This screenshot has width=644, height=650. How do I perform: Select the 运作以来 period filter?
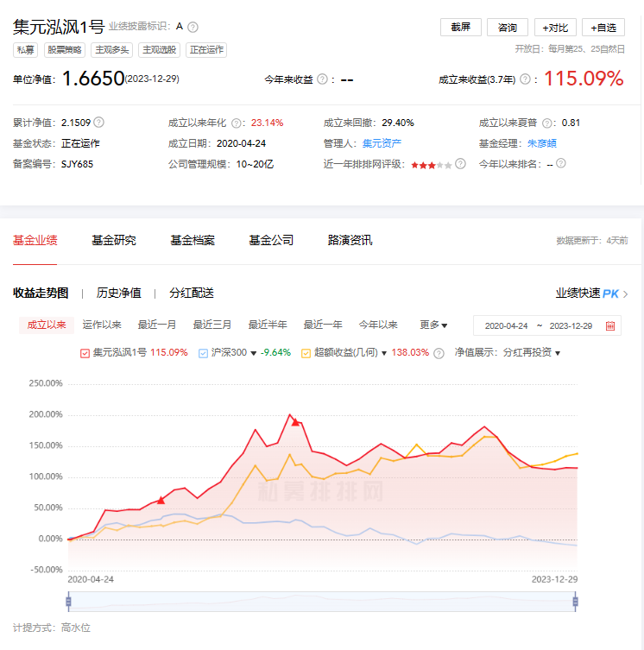[102, 325]
